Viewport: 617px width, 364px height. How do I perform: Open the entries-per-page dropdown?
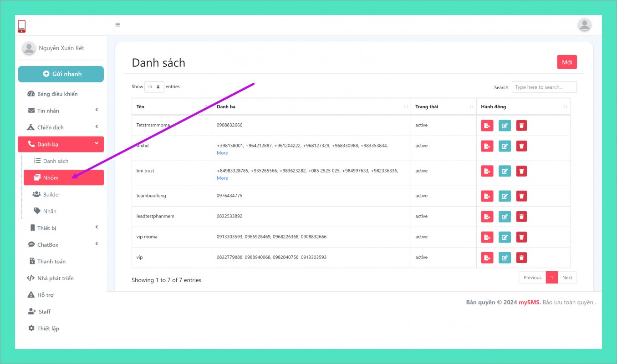coord(154,86)
